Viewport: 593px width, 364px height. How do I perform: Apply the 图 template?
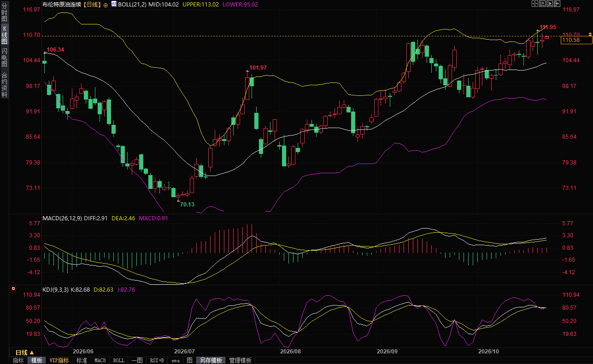click(x=189, y=360)
